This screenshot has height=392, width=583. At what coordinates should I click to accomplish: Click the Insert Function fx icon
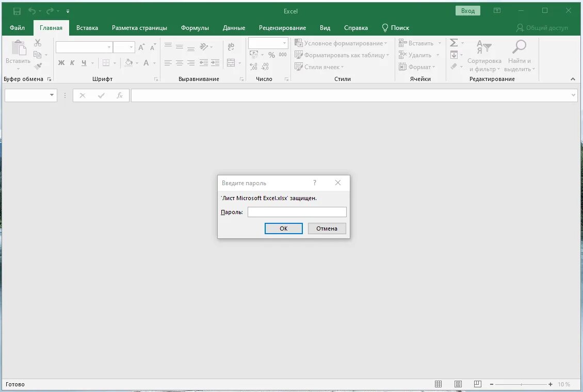pyautogui.click(x=120, y=95)
